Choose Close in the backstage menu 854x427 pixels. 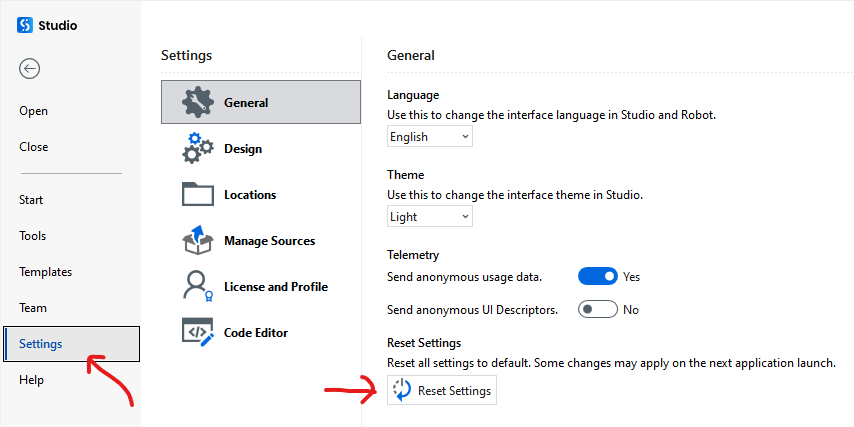pos(34,147)
